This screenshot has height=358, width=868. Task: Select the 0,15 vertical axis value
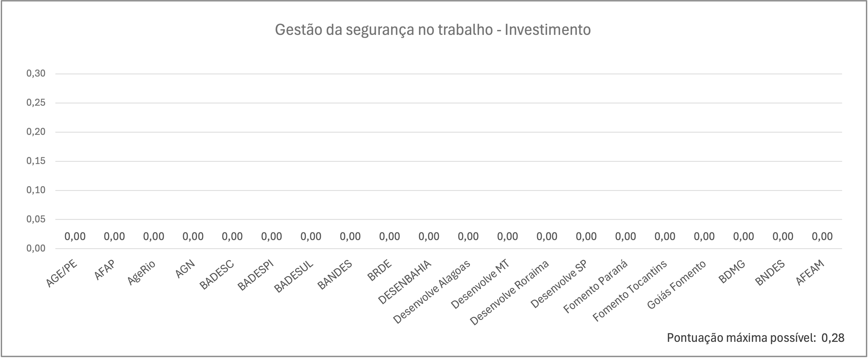pyautogui.click(x=36, y=161)
